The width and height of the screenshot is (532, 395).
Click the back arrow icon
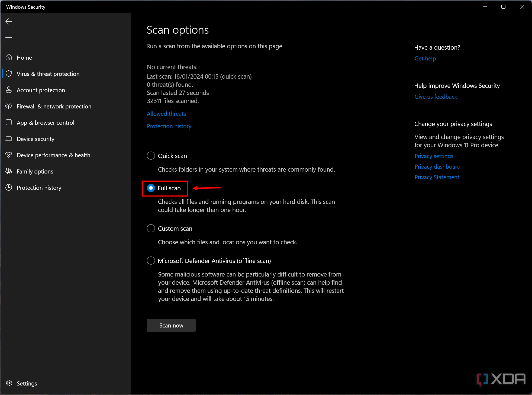(9, 21)
